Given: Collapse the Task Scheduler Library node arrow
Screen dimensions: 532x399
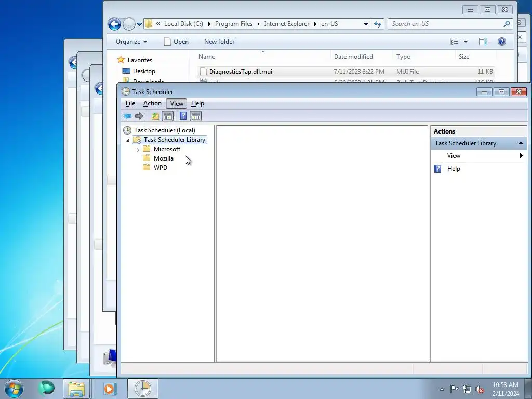Looking at the screenshot, I should point(128,140).
